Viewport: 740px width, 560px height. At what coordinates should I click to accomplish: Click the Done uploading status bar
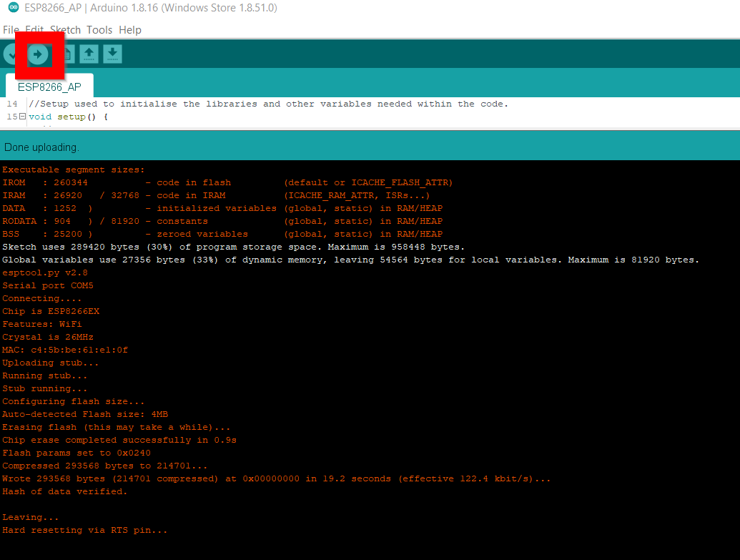click(x=370, y=147)
